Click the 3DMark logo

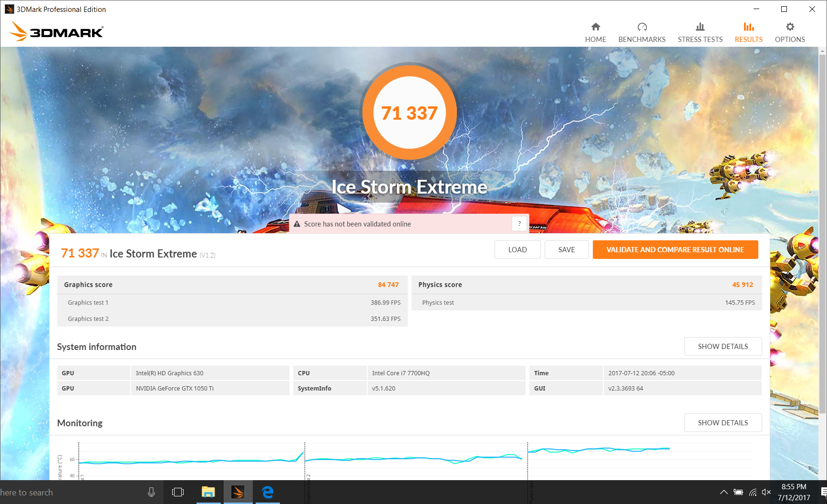(x=56, y=31)
